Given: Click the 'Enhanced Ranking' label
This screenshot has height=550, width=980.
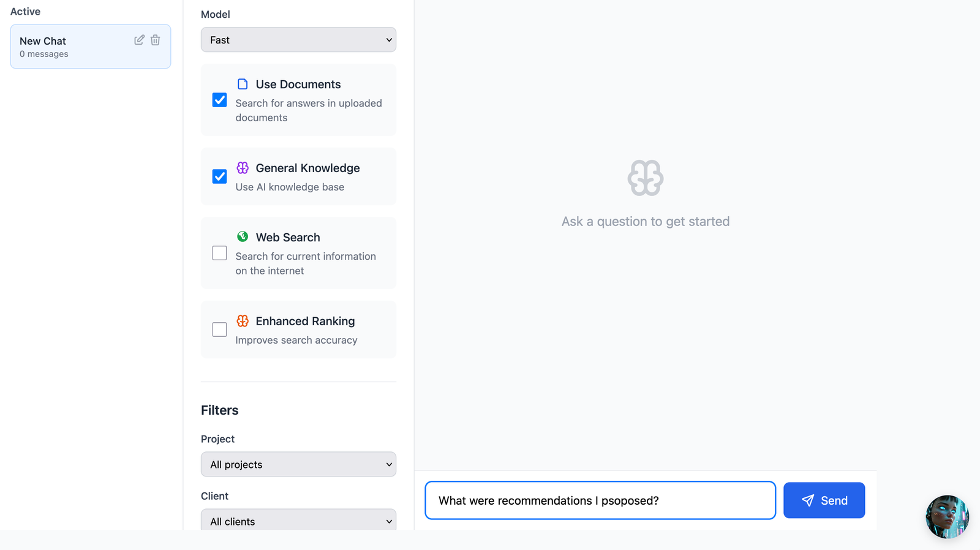Looking at the screenshot, I should [305, 322].
